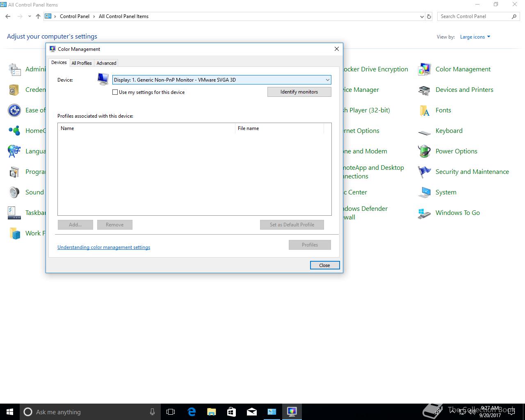This screenshot has width=525, height=420.
Task: Open the View by Large icons dropdown
Action: pos(475,37)
